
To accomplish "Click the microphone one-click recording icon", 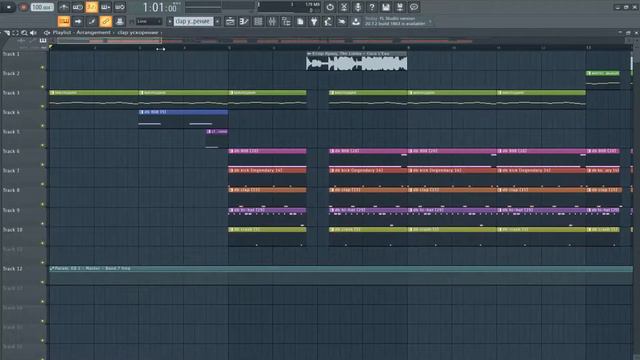I will click(358, 7).
